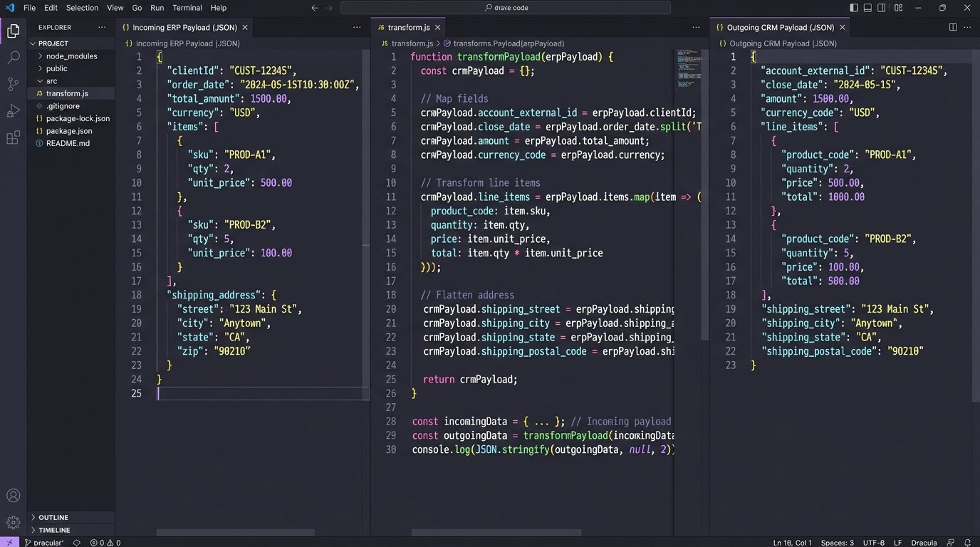Toggle the bottom panel layout icon
The height and width of the screenshot is (547, 980).
[x=866, y=6]
